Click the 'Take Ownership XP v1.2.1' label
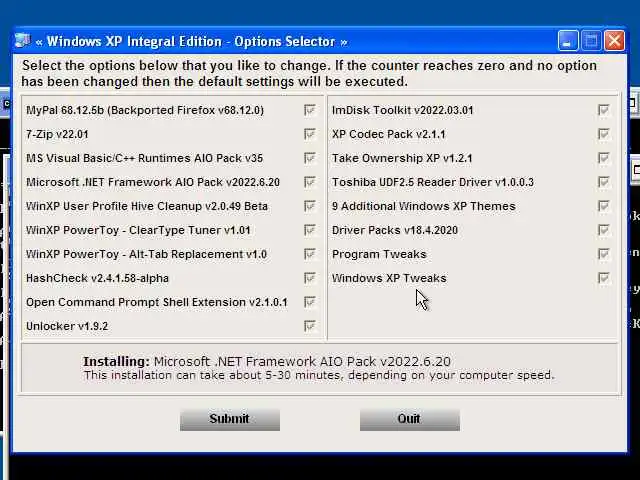Image resolution: width=640 pixels, height=480 pixels. tap(402, 158)
